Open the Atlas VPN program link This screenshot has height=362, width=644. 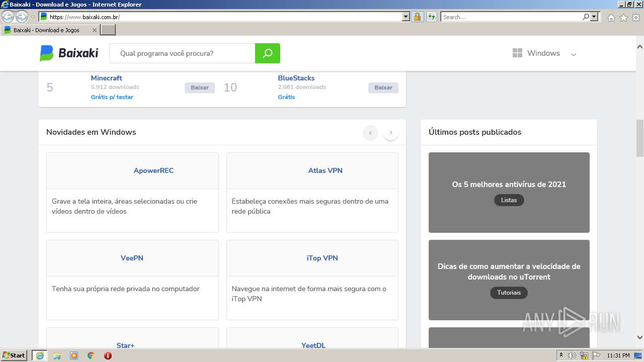[326, 170]
